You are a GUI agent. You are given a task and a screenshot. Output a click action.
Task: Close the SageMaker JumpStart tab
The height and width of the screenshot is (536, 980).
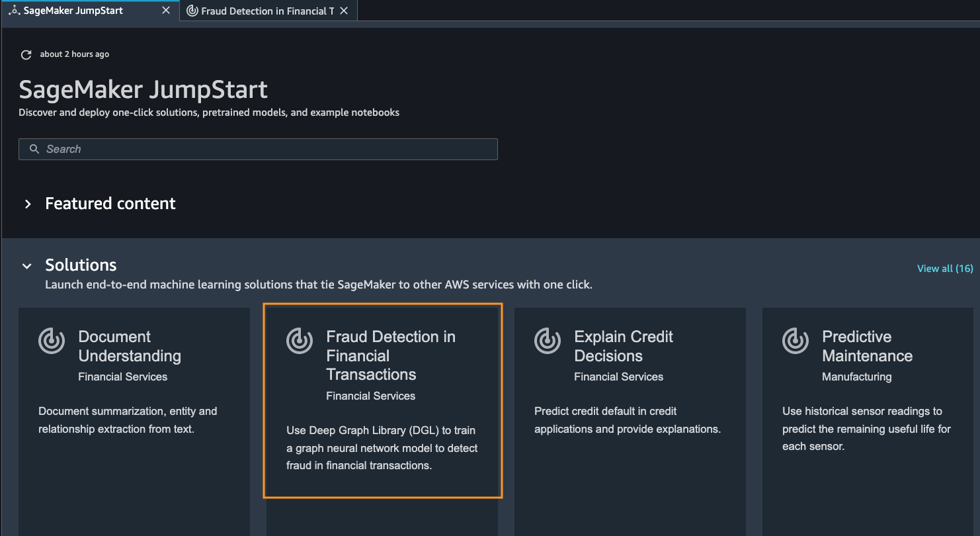pos(166,11)
